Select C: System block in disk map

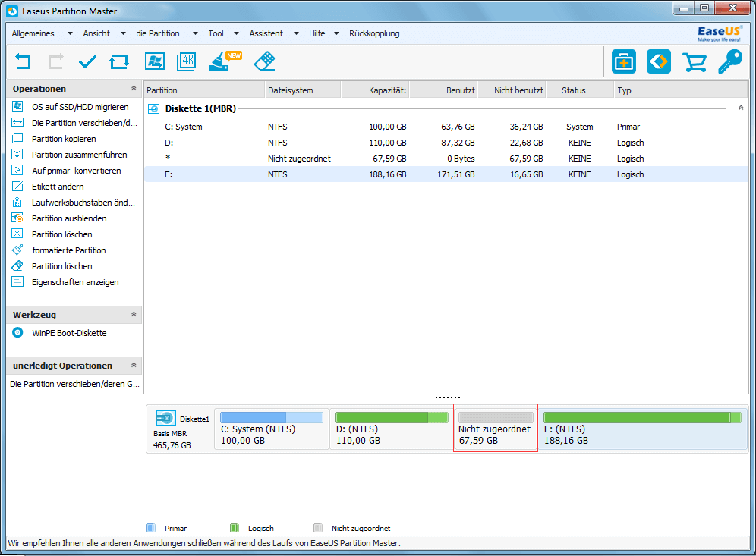(272, 429)
